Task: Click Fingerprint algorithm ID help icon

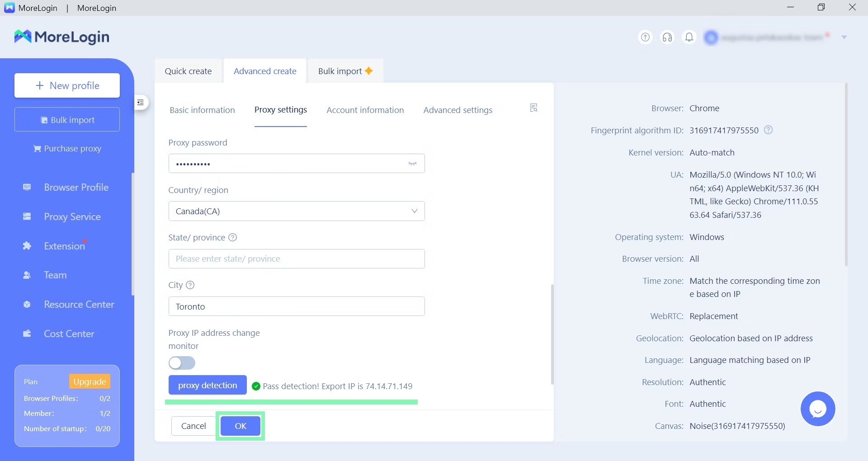Action: [768, 130]
